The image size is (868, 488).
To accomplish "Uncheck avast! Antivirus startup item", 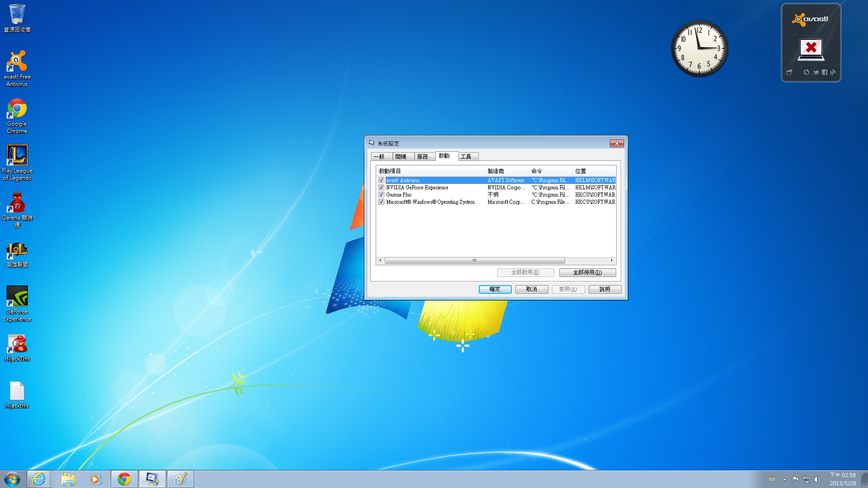I will click(381, 180).
